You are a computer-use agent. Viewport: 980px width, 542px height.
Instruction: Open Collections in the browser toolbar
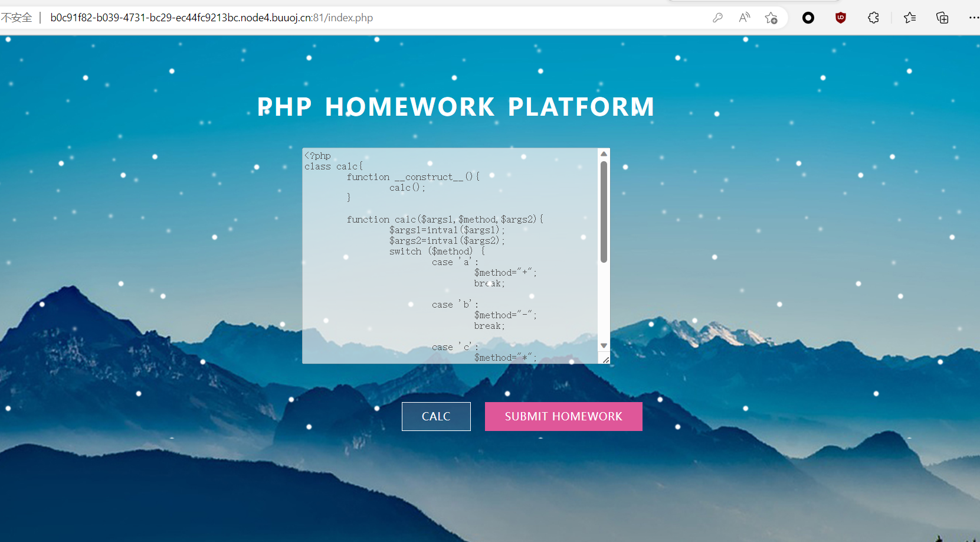(942, 18)
